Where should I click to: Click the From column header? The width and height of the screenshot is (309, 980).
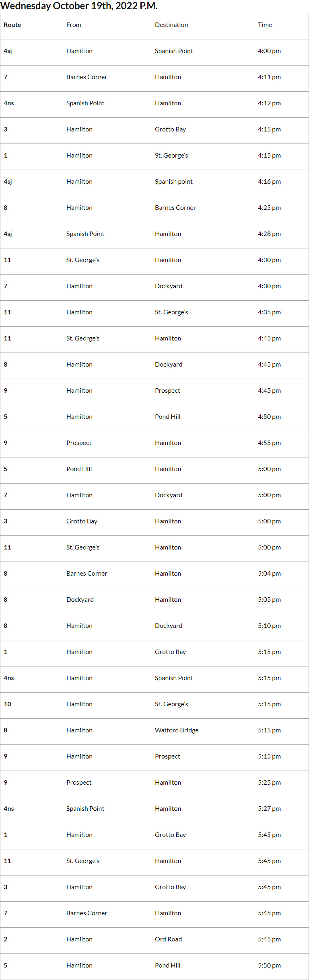74,25
